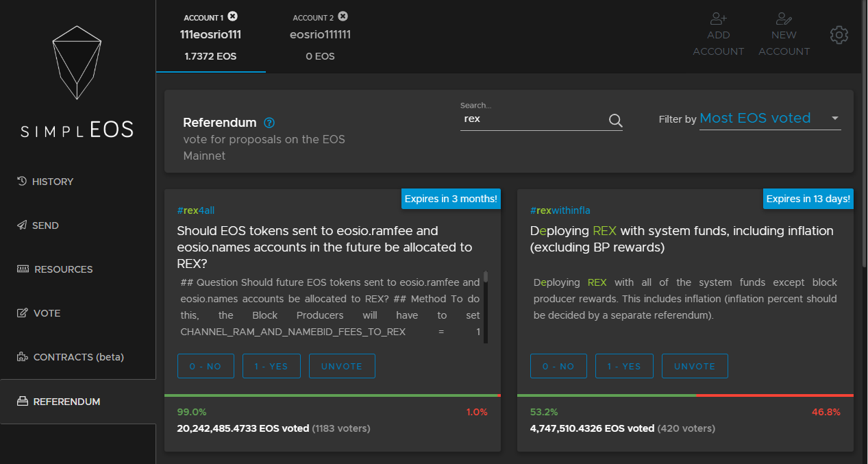This screenshot has height=464, width=868.
Task: Click the 99.0% yes percentage
Action: pos(192,412)
